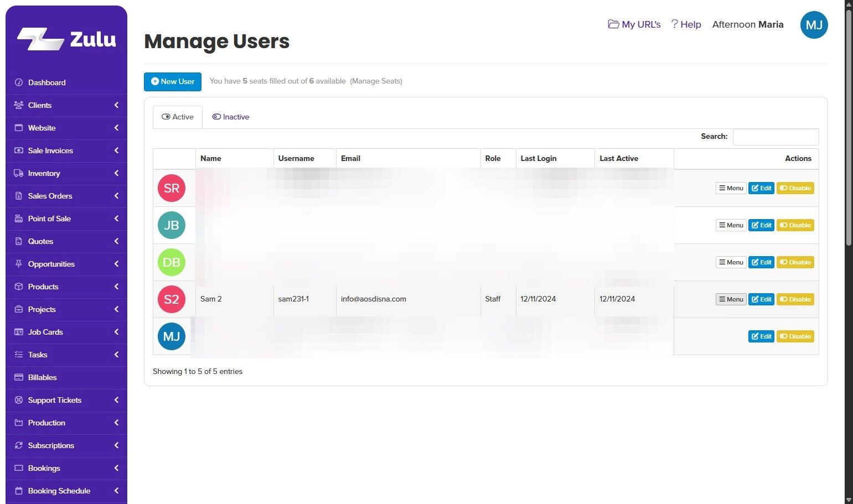Sort table by Last Login column

click(x=555, y=158)
